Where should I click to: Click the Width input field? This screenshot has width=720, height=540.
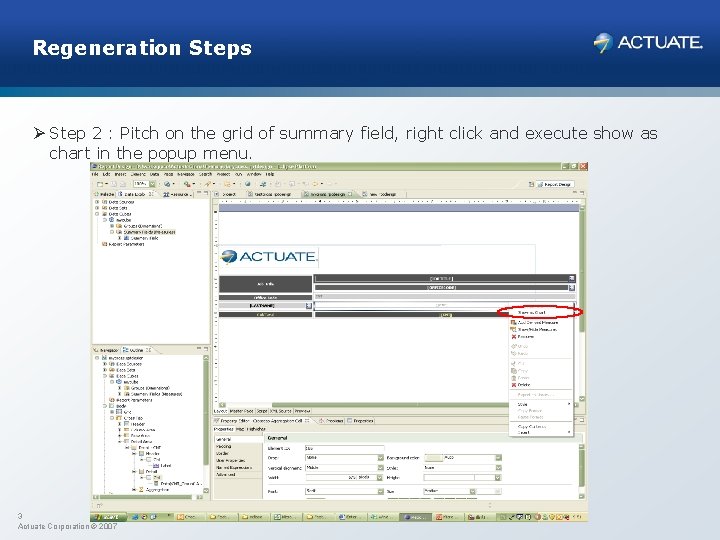click(331, 478)
